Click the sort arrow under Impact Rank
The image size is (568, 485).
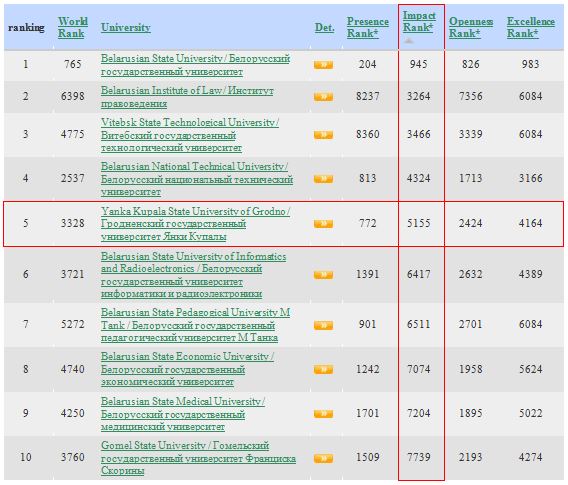click(409, 41)
